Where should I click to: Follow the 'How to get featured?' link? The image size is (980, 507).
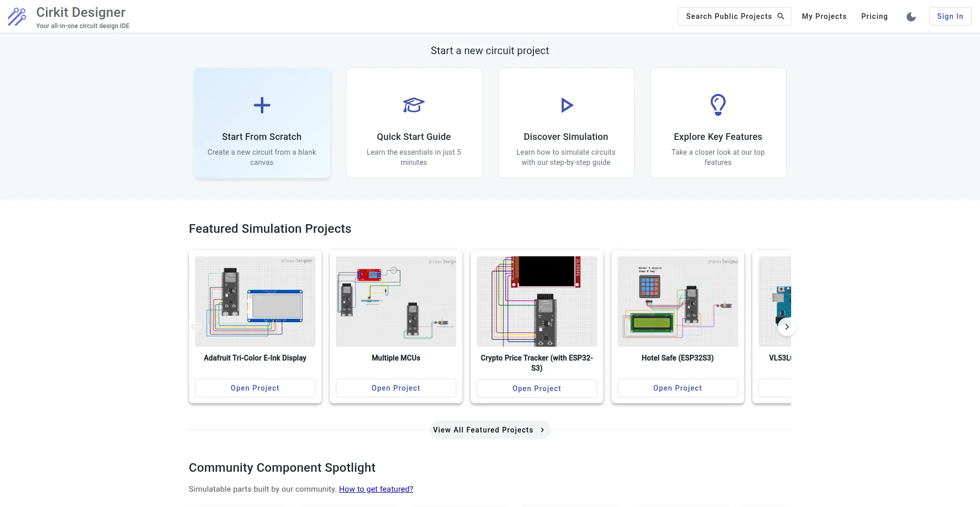pyautogui.click(x=376, y=489)
